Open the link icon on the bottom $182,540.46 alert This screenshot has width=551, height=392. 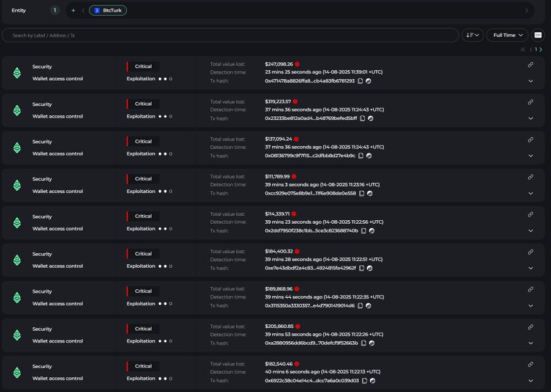pos(530,364)
